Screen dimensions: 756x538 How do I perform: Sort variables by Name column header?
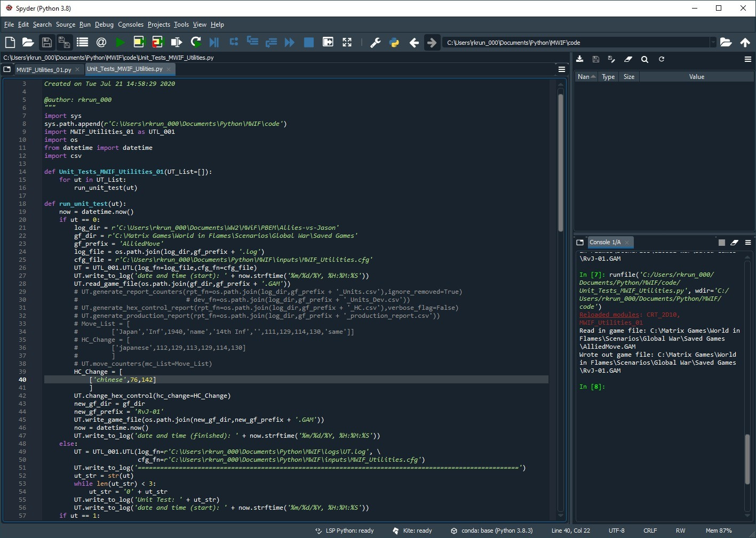(586, 77)
